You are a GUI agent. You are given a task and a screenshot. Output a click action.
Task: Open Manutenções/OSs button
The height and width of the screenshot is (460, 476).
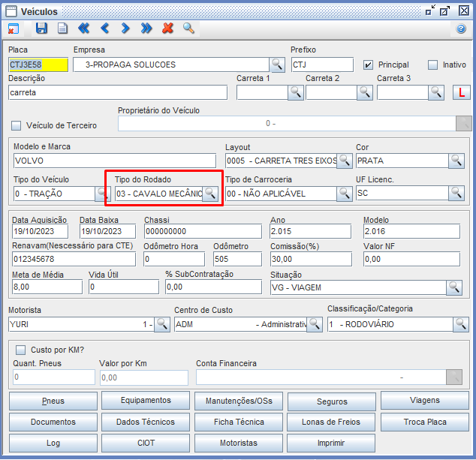(239, 401)
